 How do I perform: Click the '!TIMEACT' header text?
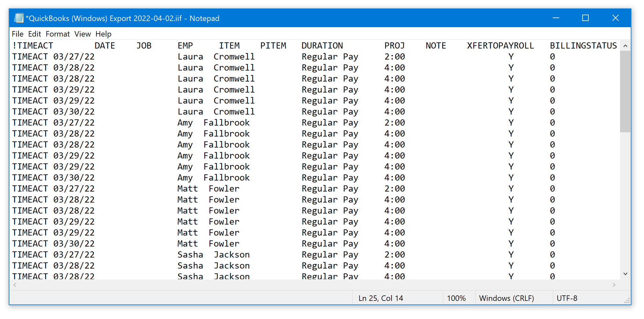pyautogui.click(x=33, y=46)
